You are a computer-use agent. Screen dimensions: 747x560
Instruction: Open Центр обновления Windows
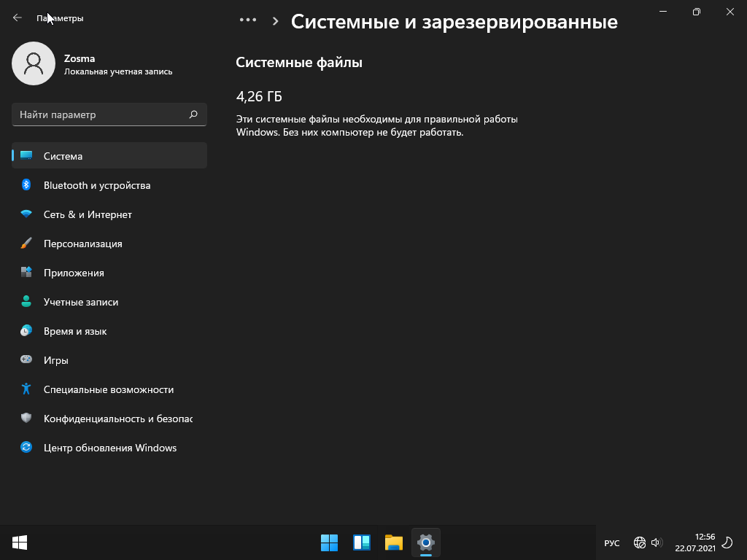tap(109, 448)
